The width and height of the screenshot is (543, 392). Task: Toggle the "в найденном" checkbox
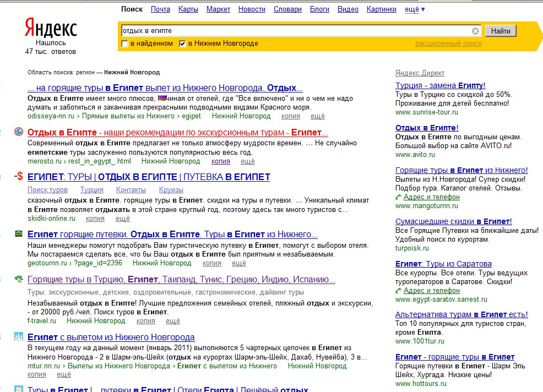coord(124,43)
